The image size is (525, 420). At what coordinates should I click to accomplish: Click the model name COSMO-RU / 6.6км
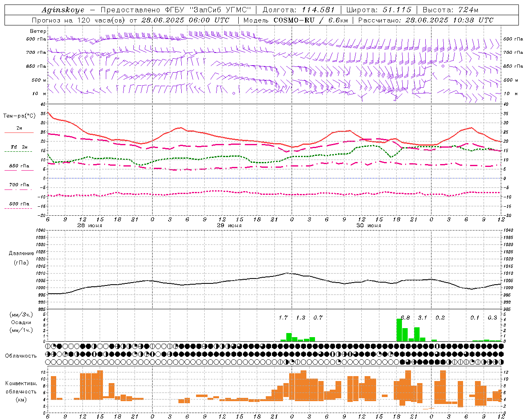tap(311, 20)
